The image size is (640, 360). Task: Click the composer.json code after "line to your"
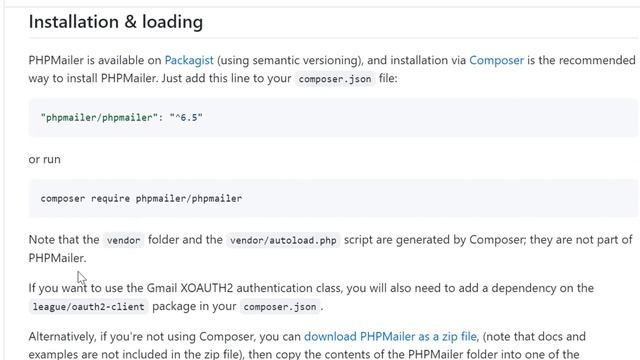click(335, 79)
